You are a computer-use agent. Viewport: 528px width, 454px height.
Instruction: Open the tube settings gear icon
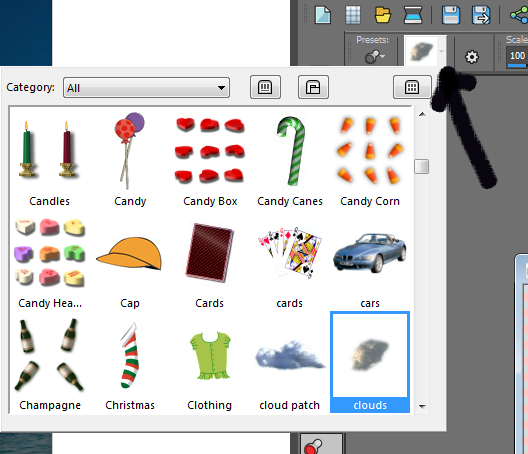[472, 57]
